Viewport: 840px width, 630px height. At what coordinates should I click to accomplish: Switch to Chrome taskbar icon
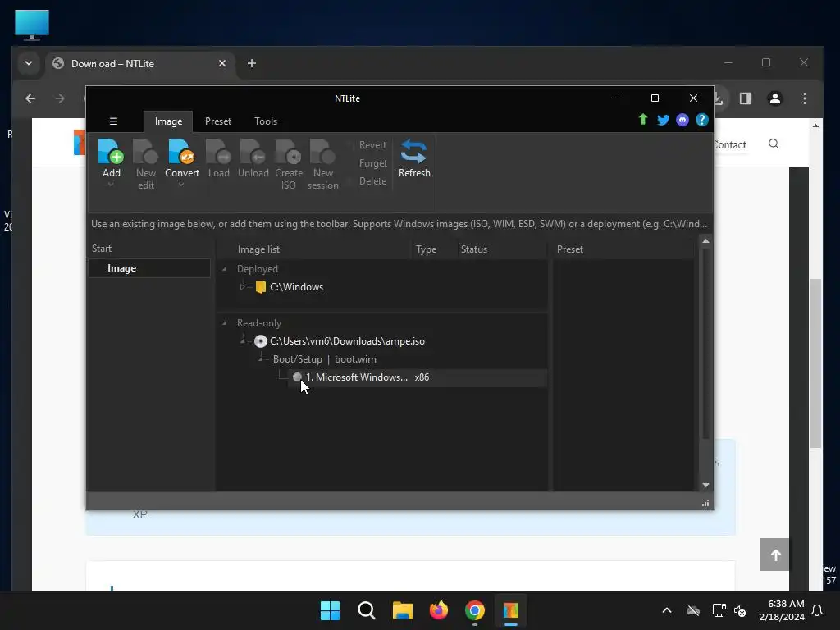point(475,610)
